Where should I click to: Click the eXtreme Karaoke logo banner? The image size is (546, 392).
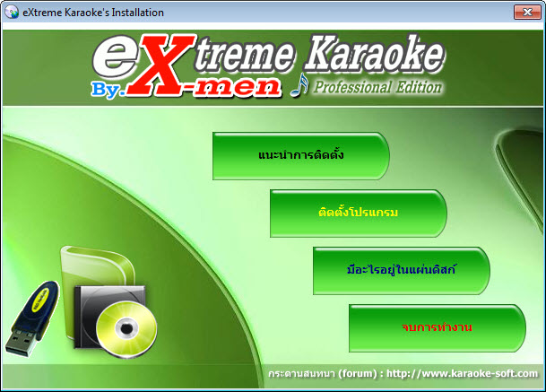(x=268, y=66)
